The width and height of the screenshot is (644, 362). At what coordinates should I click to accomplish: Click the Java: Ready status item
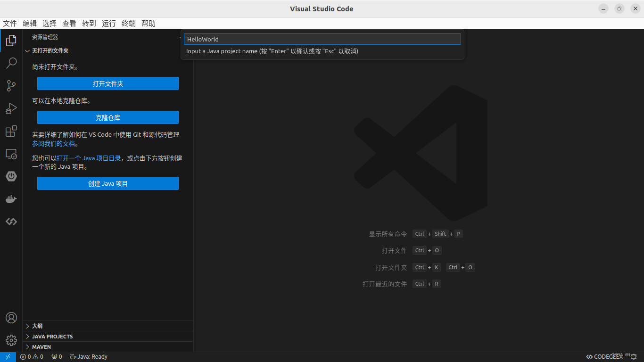[x=89, y=357]
